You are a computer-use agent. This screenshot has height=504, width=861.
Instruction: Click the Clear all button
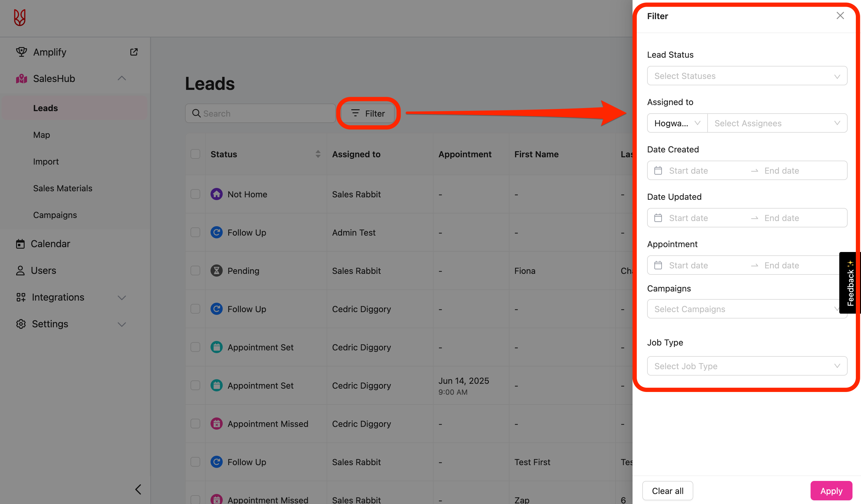667,491
